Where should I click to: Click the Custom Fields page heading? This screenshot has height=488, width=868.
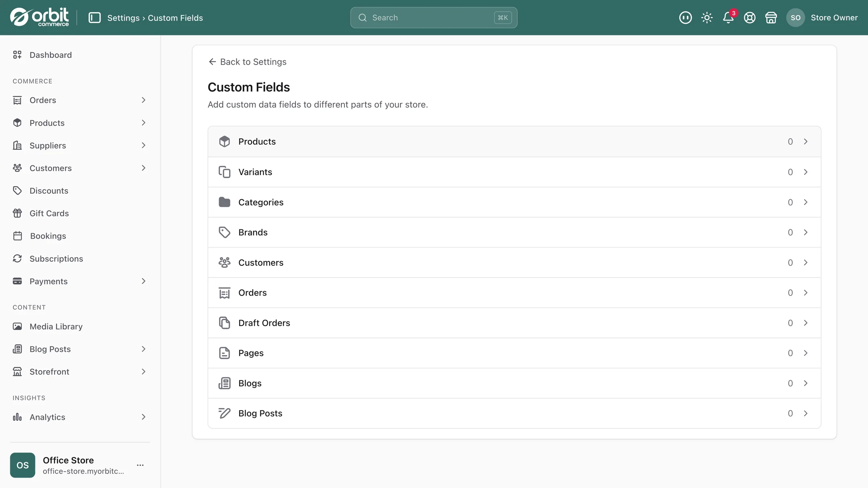tap(249, 87)
